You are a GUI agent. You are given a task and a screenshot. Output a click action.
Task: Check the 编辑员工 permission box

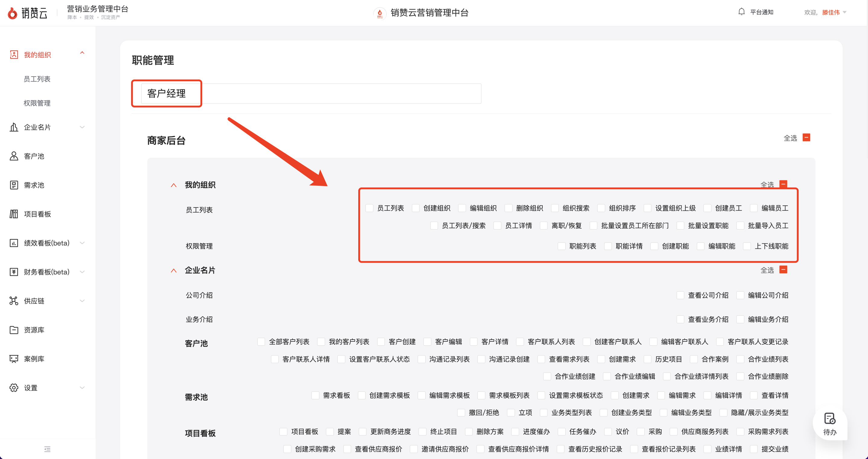click(x=754, y=208)
